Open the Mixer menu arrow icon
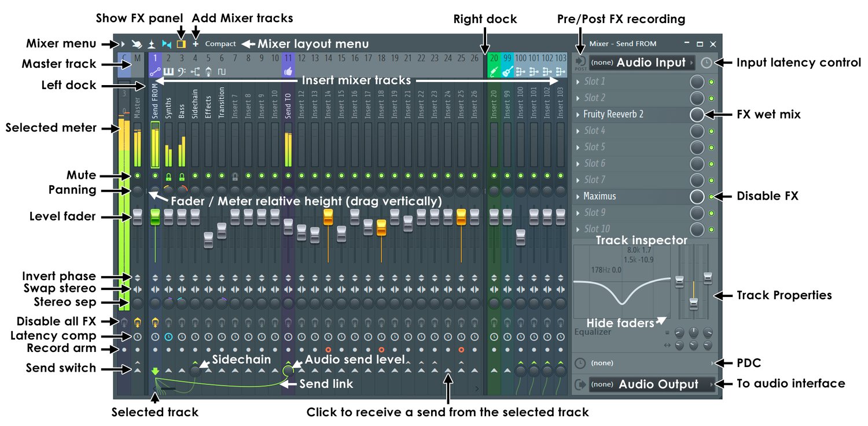 tap(123, 43)
